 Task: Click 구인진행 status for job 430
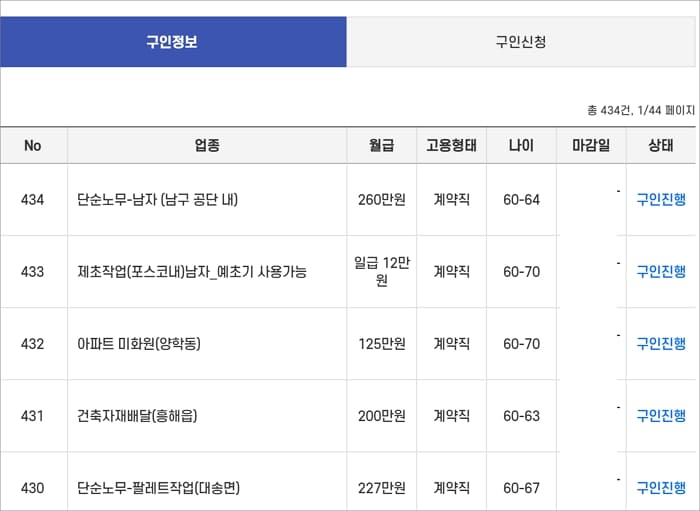pyautogui.click(x=661, y=487)
